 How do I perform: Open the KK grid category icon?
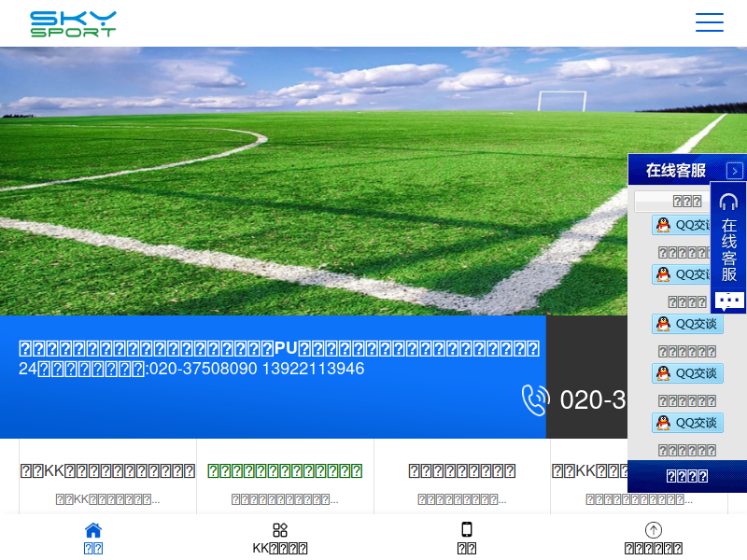coord(280,530)
